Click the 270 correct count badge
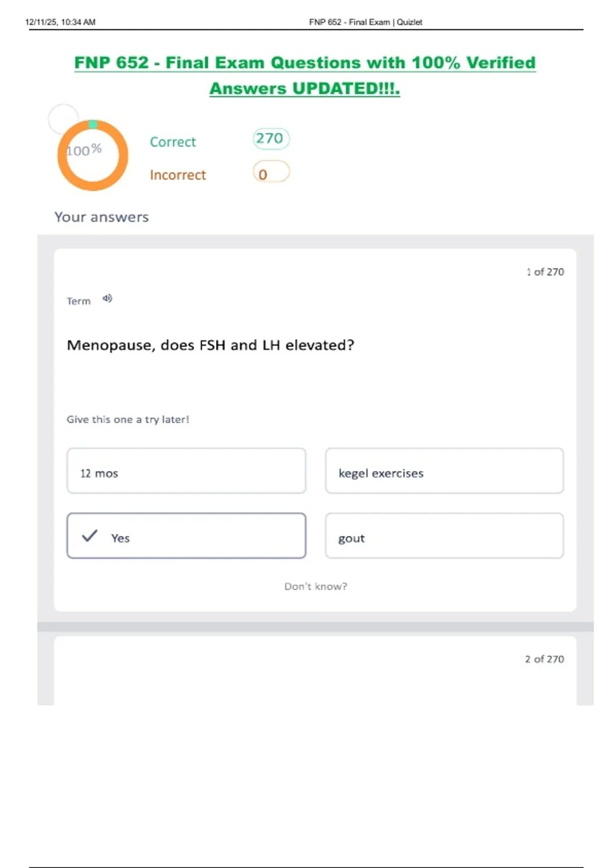This screenshot has width=613, height=868. [x=270, y=139]
